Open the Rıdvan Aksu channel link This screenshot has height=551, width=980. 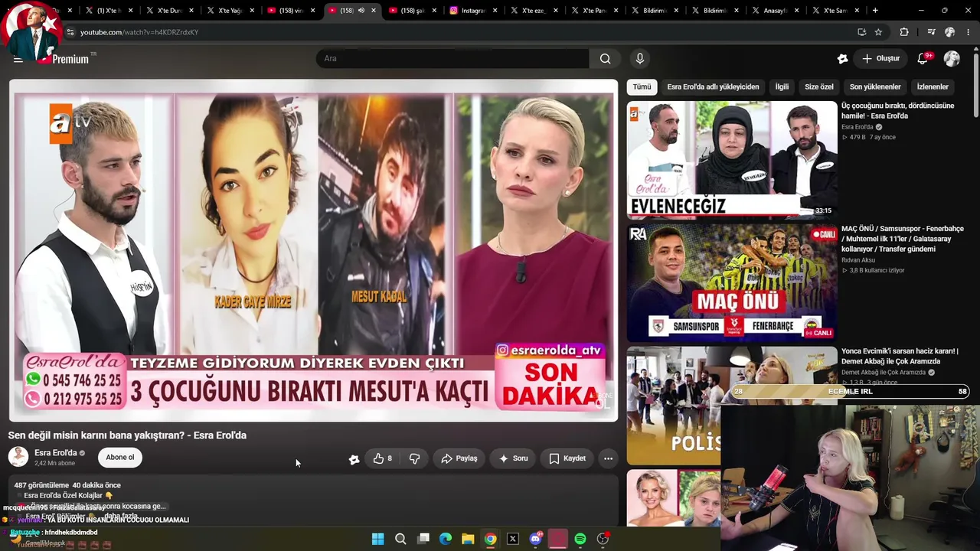(x=857, y=260)
